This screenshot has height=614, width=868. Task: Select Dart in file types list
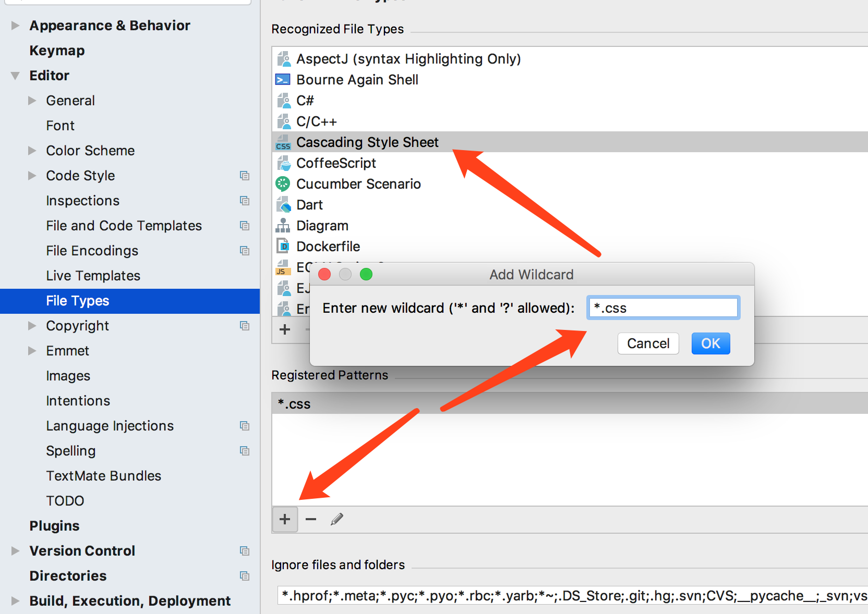pos(570,205)
